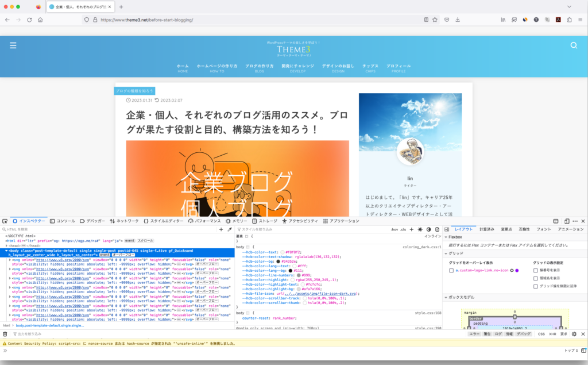588x365 pixels.
Task: Toggle the 警告 console filter button
Action: click(487, 334)
